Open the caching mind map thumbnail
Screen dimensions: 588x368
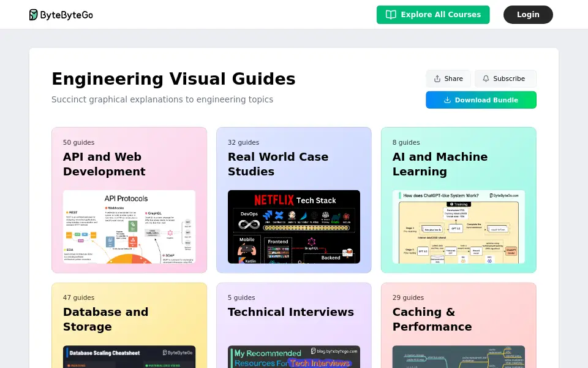[x=459, y=357]
